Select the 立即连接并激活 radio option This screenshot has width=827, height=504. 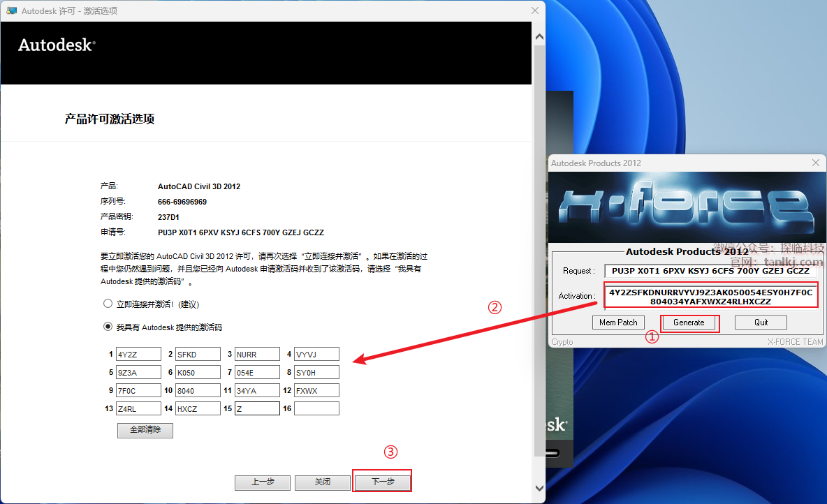tap(108, 304)
